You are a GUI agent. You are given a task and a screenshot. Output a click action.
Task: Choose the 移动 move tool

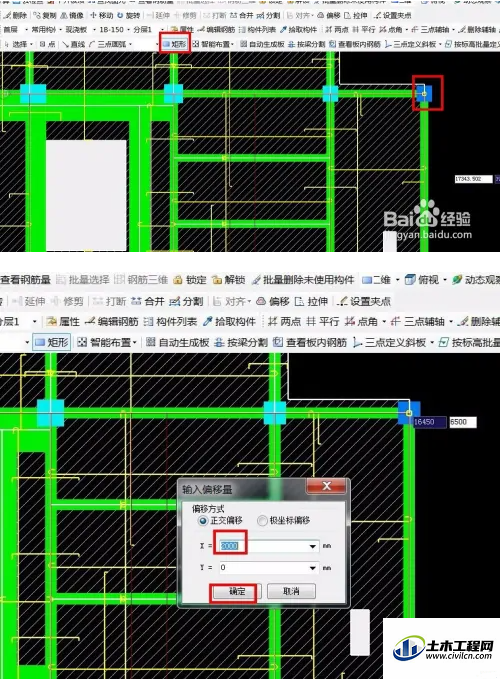(102, 16)
